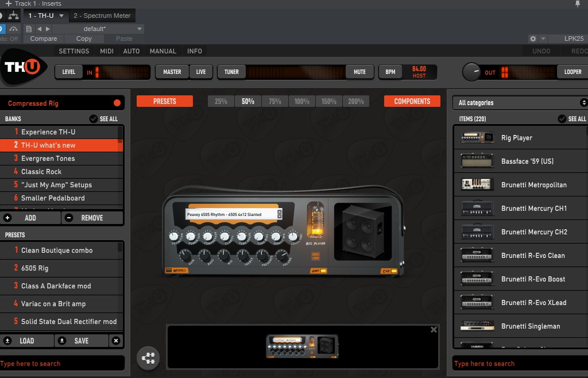
Task: Select the Rig Player thumbnail icon in the components list
Action: click(x=477, y=138)
